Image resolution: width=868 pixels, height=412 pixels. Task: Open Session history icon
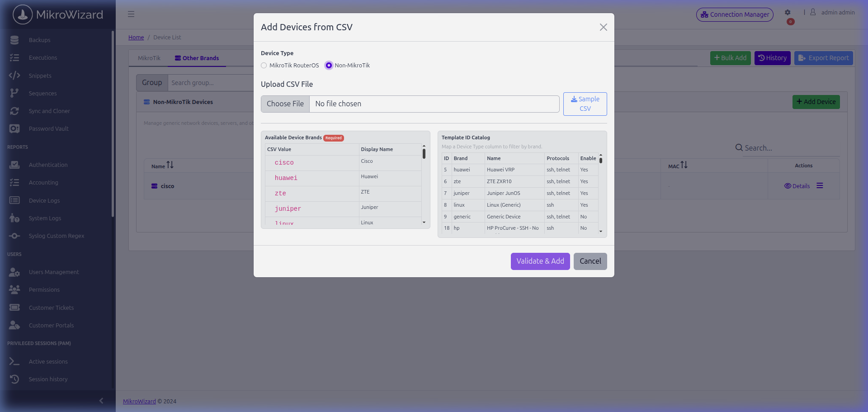coord(14,379)
